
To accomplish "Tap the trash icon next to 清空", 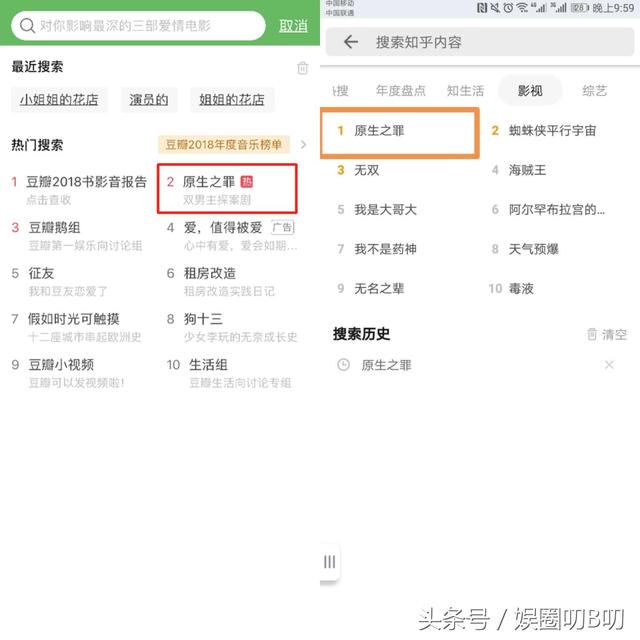I will pos(592,334).
